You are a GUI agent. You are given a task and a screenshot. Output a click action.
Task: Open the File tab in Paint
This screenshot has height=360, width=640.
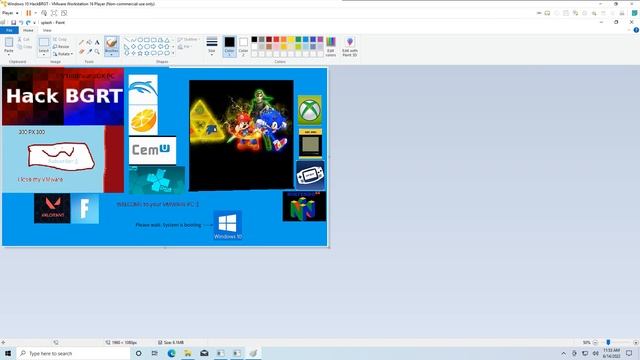pos(9,30)
